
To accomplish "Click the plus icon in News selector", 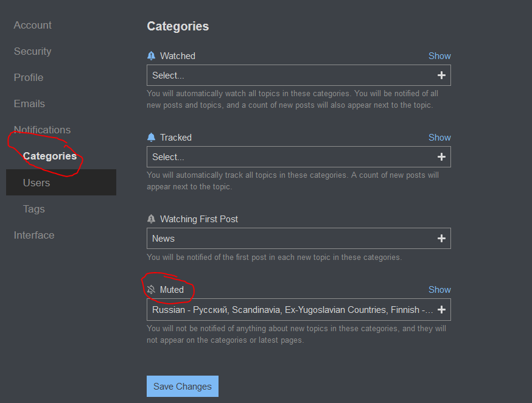I will [441, 239].
